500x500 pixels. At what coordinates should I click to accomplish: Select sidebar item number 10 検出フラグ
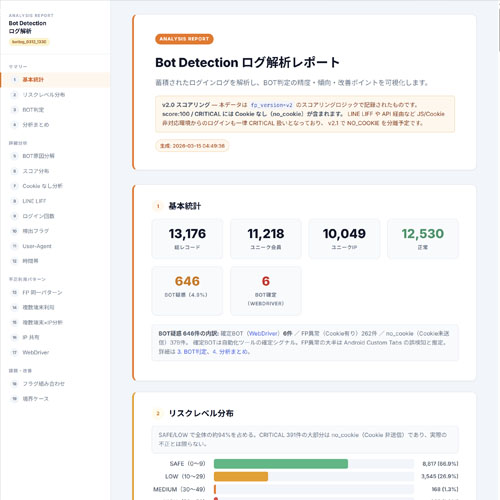pyautogui.click(x=55, y=231)
